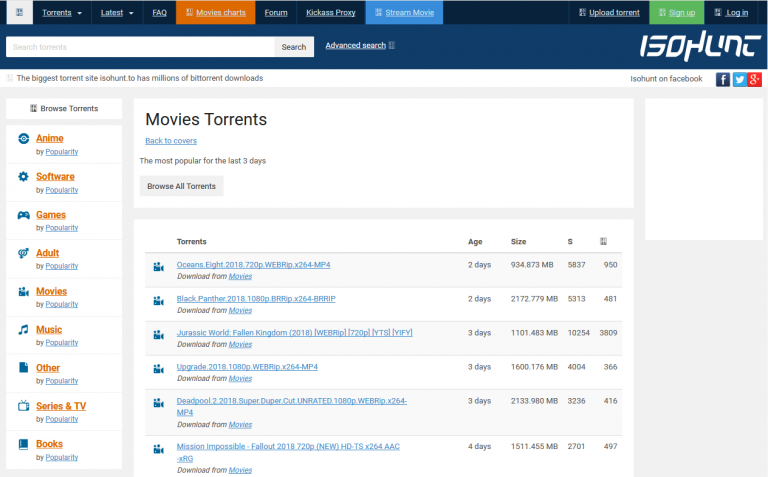Click movie icon beside Black Panther torrent
768x477 pixels.
pos(158,301)
